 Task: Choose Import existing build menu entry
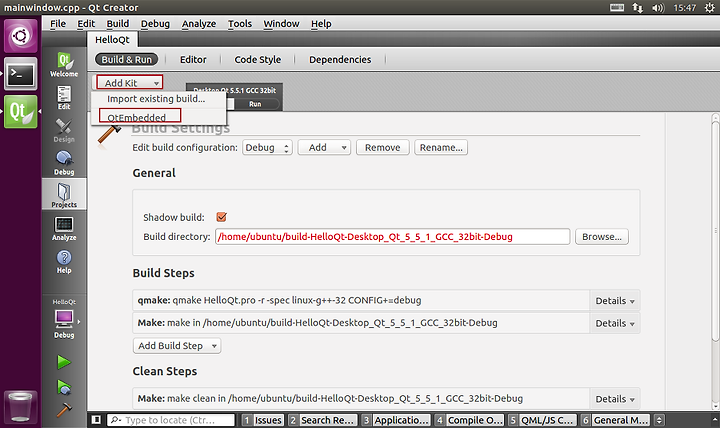coord(156,99)
